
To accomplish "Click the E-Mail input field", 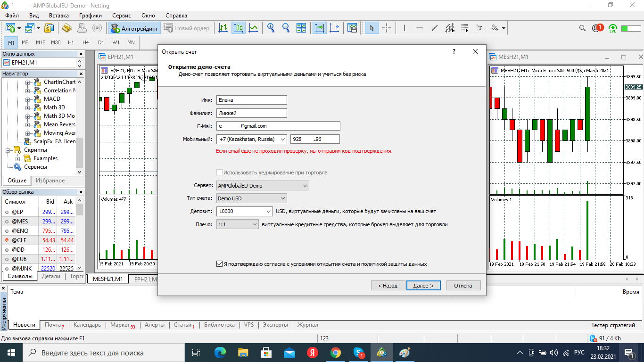I will [x=278, y=126].
